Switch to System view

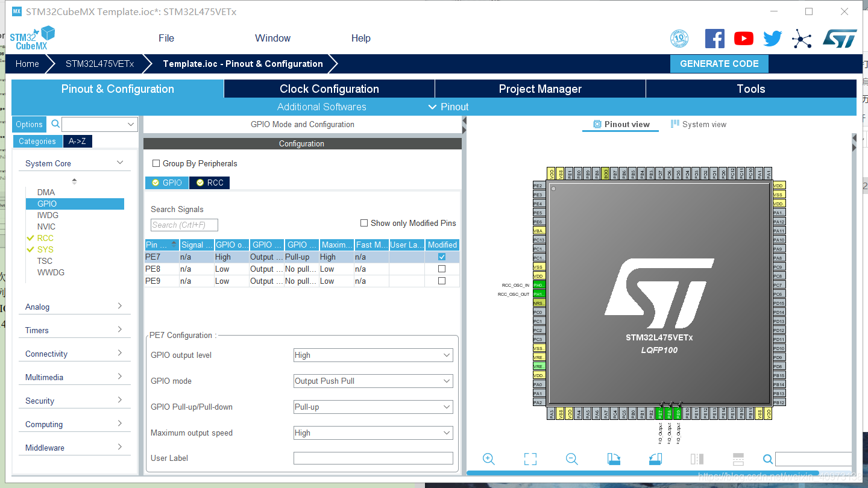click(699, 124)
